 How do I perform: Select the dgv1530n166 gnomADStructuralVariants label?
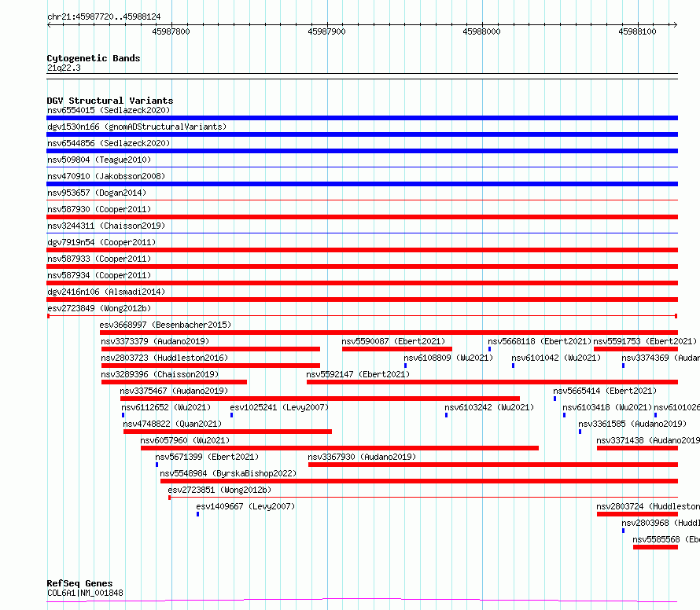[137, 127]
